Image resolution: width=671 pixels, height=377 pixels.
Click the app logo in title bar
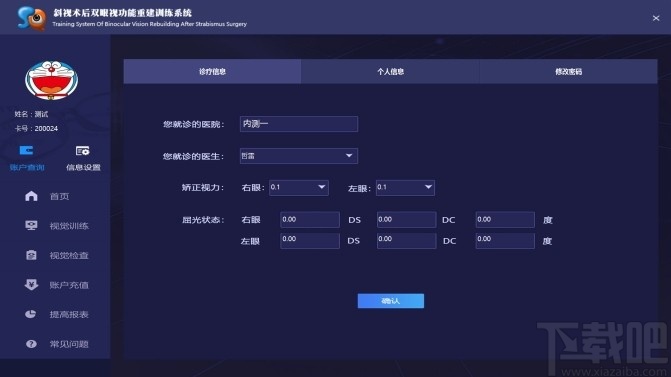32,18
